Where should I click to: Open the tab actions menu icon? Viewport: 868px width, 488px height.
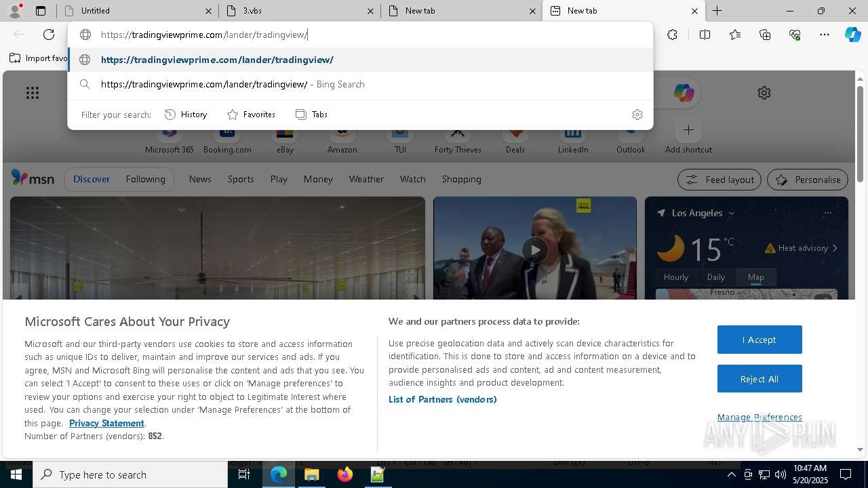tap(41, 11)
